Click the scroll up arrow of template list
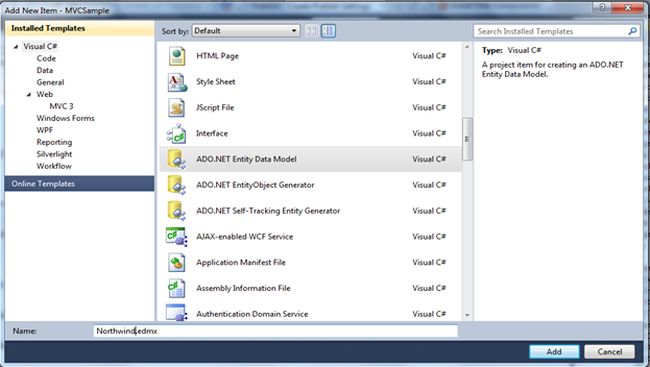Screen dimensions: 650x367 point(467,47)
